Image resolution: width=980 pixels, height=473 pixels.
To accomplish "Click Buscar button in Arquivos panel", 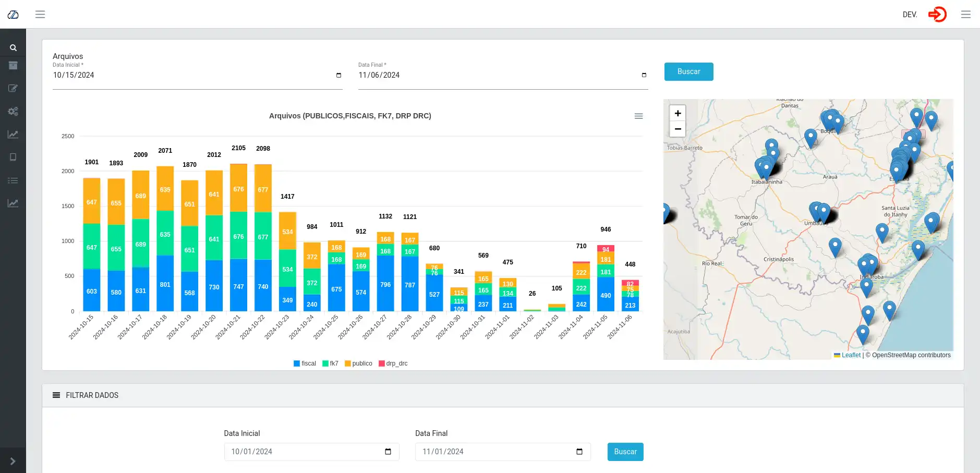I will coord(688,71).
